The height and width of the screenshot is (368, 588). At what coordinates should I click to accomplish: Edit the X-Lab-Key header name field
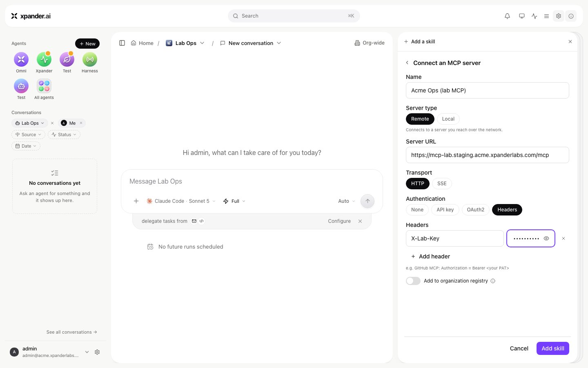click(455, 238)
